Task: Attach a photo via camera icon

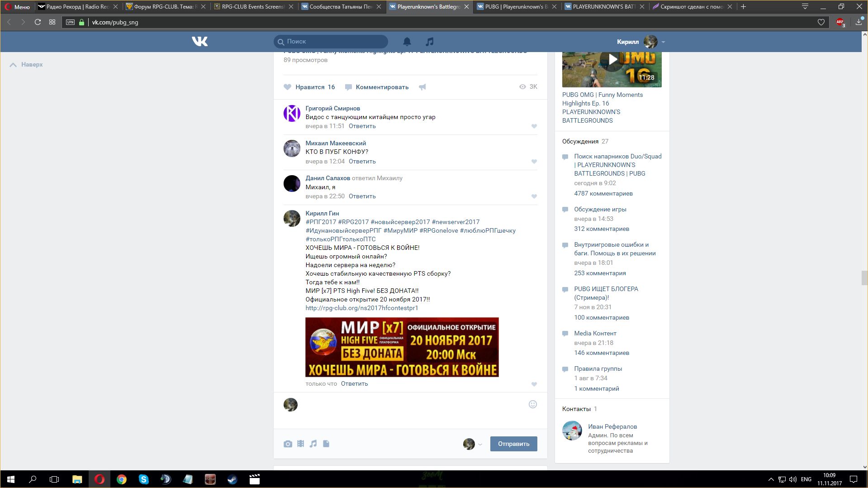Action: click(288, 444)
